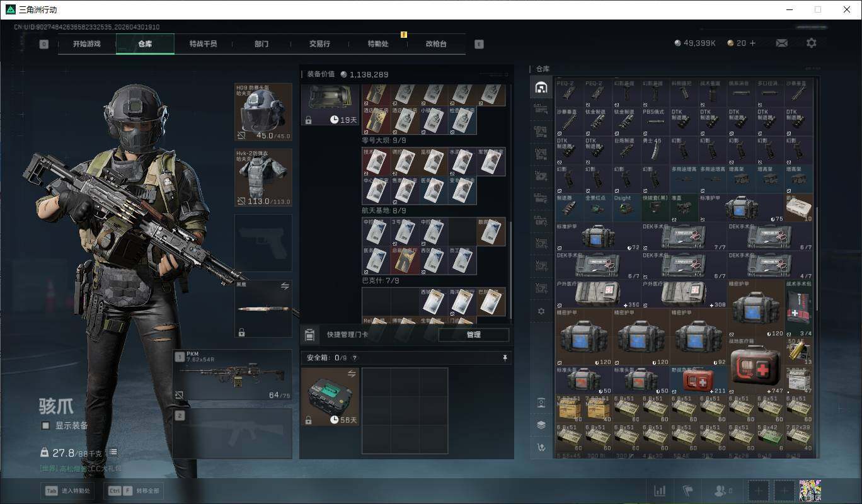Click the 巴克什: 7/9 heading
862x504 pixels.
380,280
